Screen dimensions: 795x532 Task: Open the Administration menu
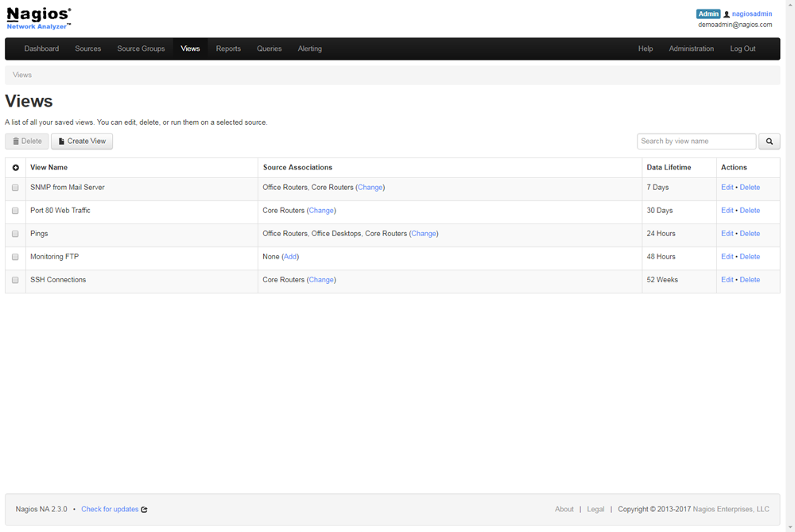(x=691, y=49)
